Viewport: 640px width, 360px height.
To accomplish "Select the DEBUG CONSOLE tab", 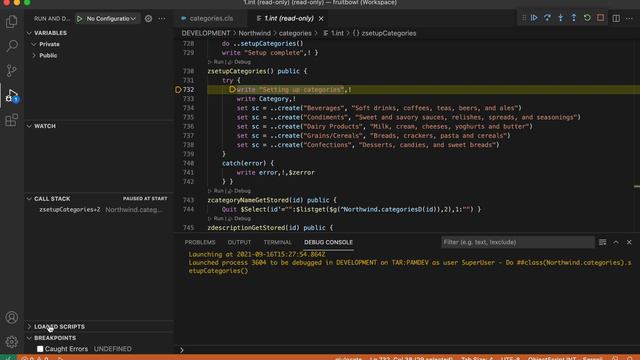I will [328, 242].
